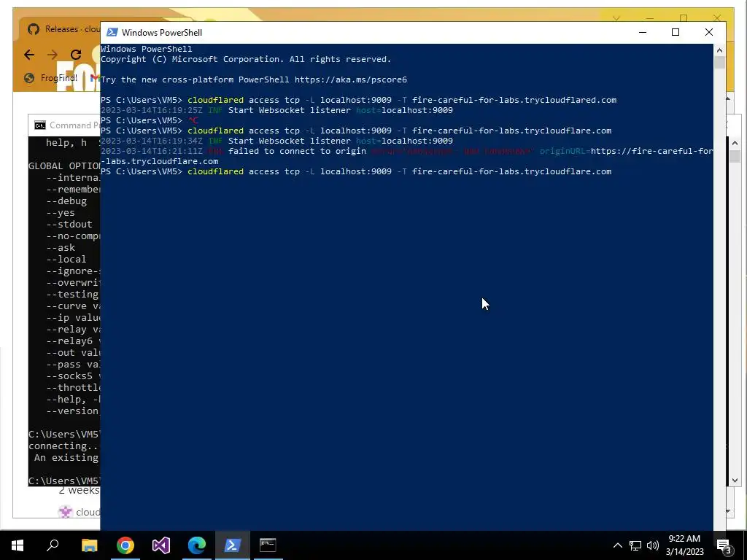Click 'GLOBAL OPTION' heading in Command Prompt

tap(64, 166)
